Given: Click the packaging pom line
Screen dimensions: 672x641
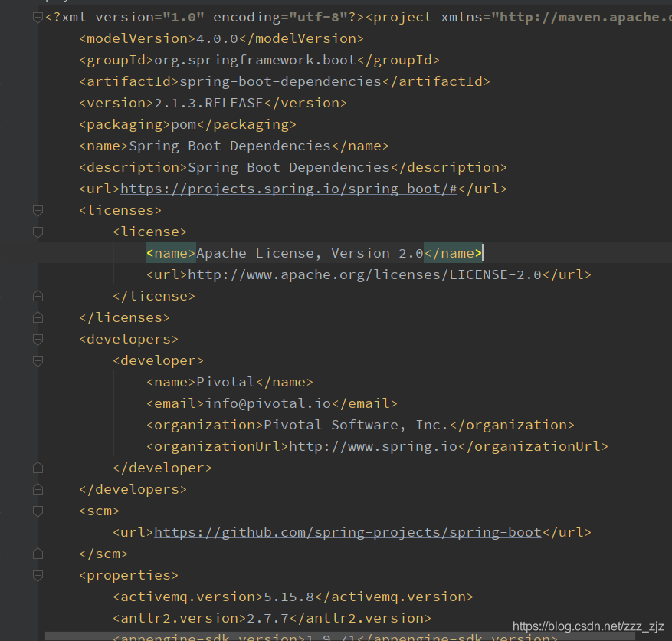Looking at the screenshot, I should pyautogui.click(x=188, y=124).
